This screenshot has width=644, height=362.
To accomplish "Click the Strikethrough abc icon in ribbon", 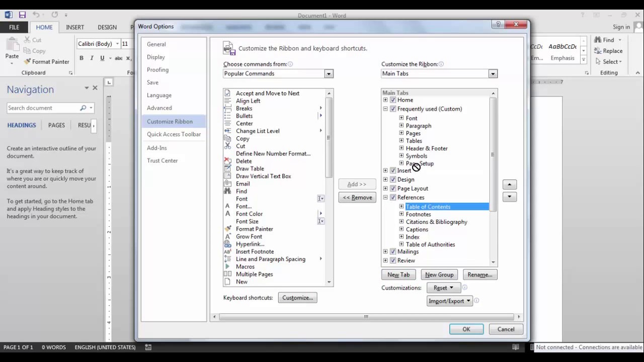I will [119, 58].
